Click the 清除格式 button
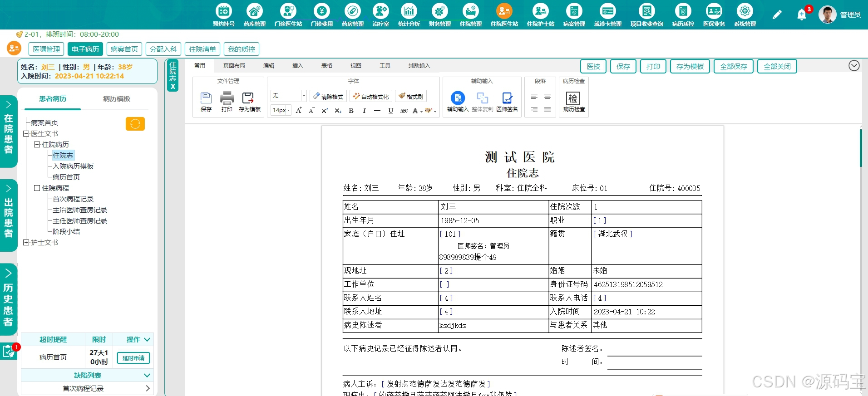868x396 pixels. (x=328, y=96)
